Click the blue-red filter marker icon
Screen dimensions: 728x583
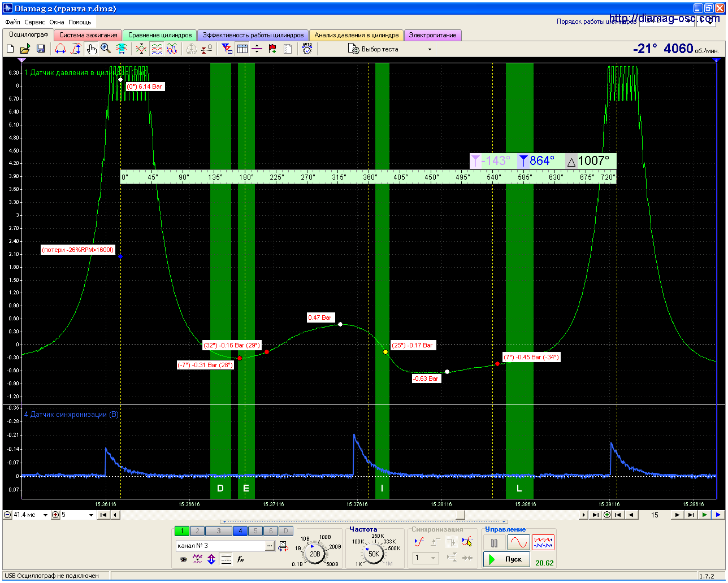(x=227, y=49)
